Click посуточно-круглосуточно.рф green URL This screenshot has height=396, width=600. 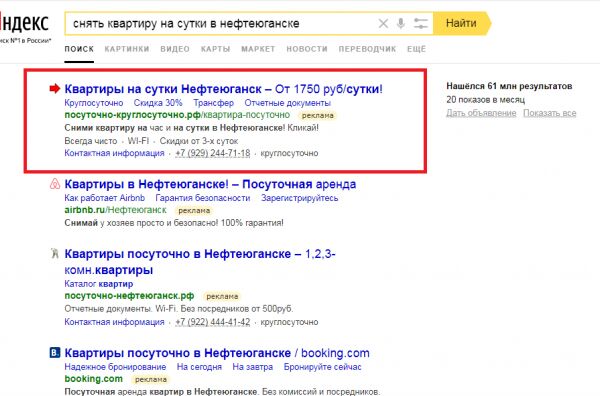(177, 115)
